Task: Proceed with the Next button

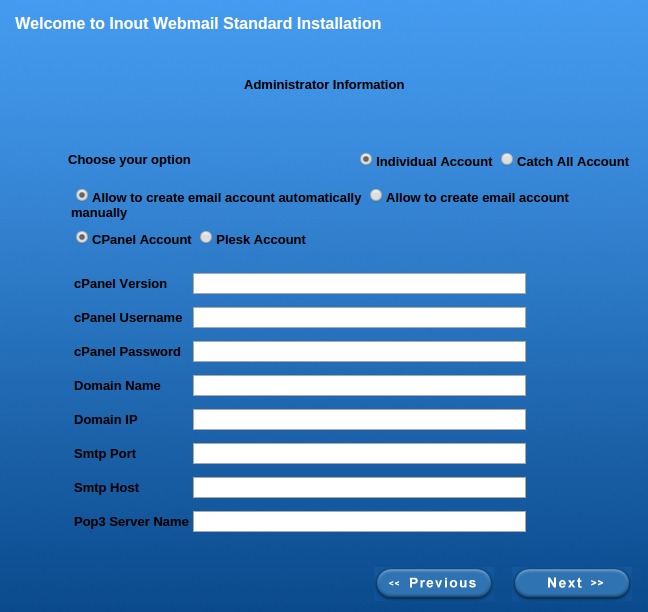Action: pos(572,583)
